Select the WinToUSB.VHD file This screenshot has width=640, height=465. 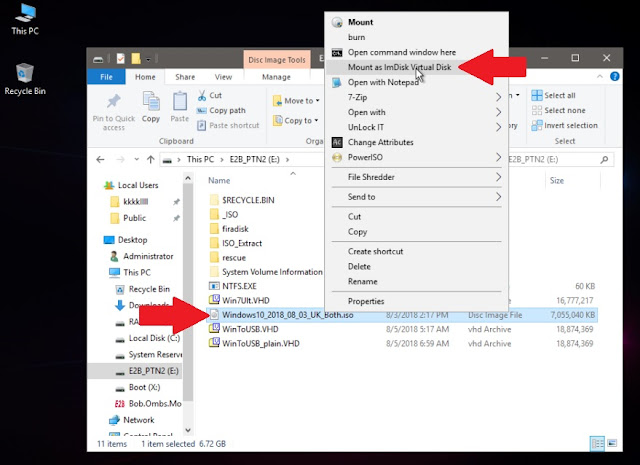point(244,329)
